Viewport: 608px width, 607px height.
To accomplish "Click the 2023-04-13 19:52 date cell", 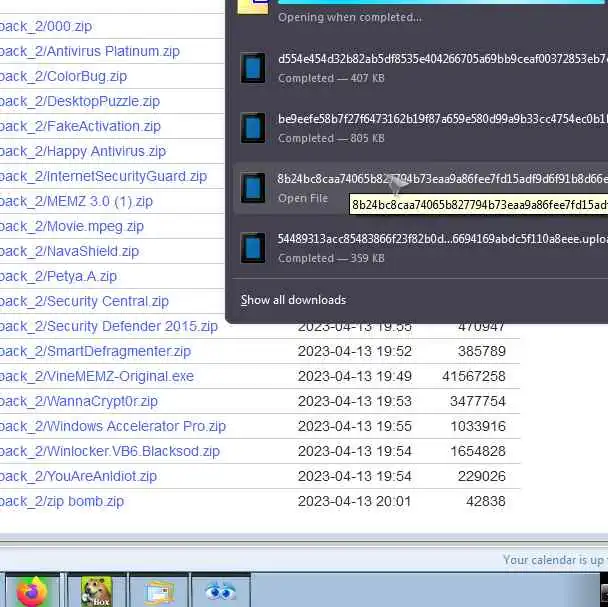I will pyautogui.click(x=354, y=351).
